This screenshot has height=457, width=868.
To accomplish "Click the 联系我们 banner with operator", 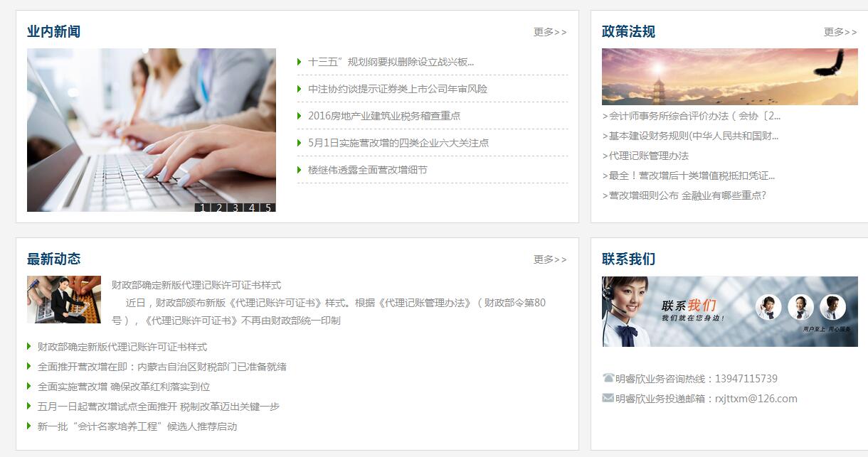I will coord(730,311).
